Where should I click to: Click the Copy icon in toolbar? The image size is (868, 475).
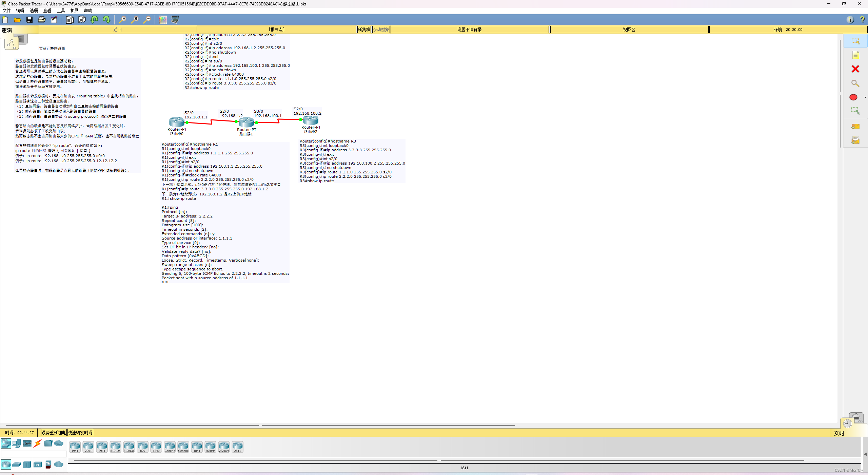click(x=70, y=20)
